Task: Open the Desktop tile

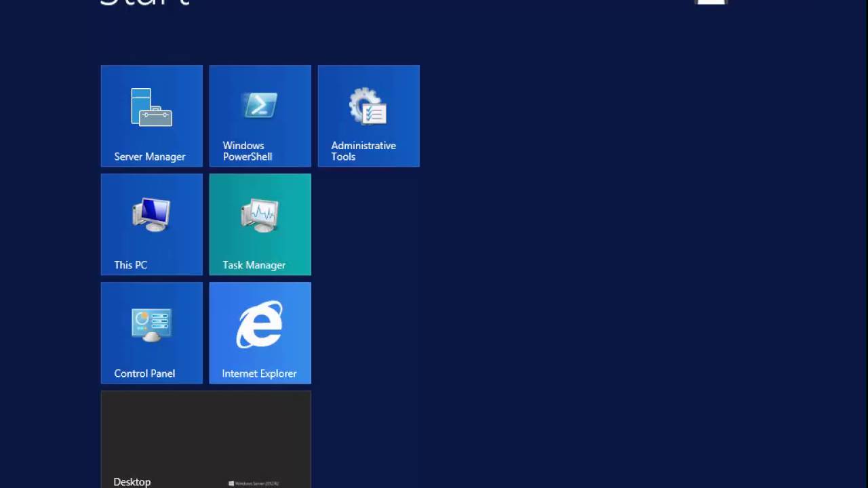Action: point(206,439)
